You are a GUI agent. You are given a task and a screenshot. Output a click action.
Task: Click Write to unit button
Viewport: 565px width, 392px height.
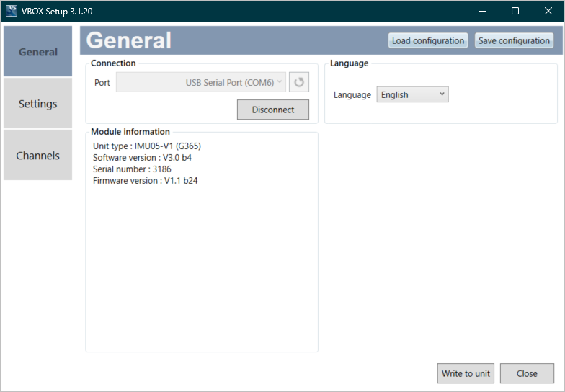click(x=466, y=373)
